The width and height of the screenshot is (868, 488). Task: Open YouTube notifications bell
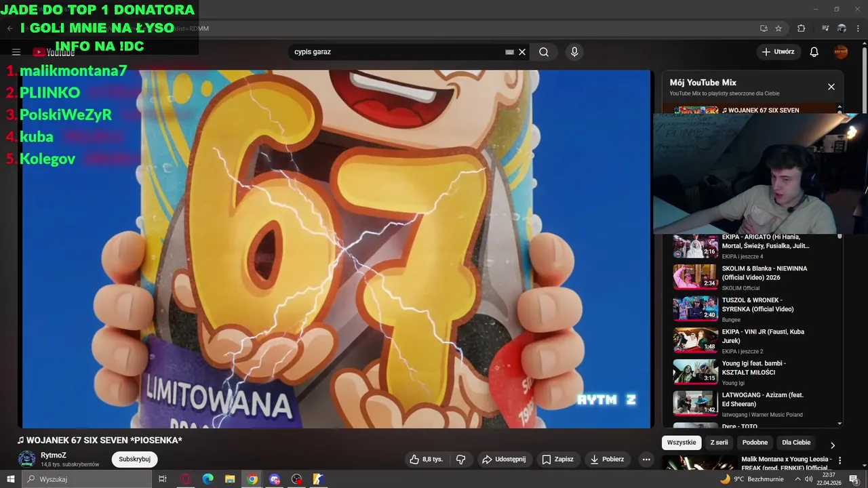tap(814, 52)
